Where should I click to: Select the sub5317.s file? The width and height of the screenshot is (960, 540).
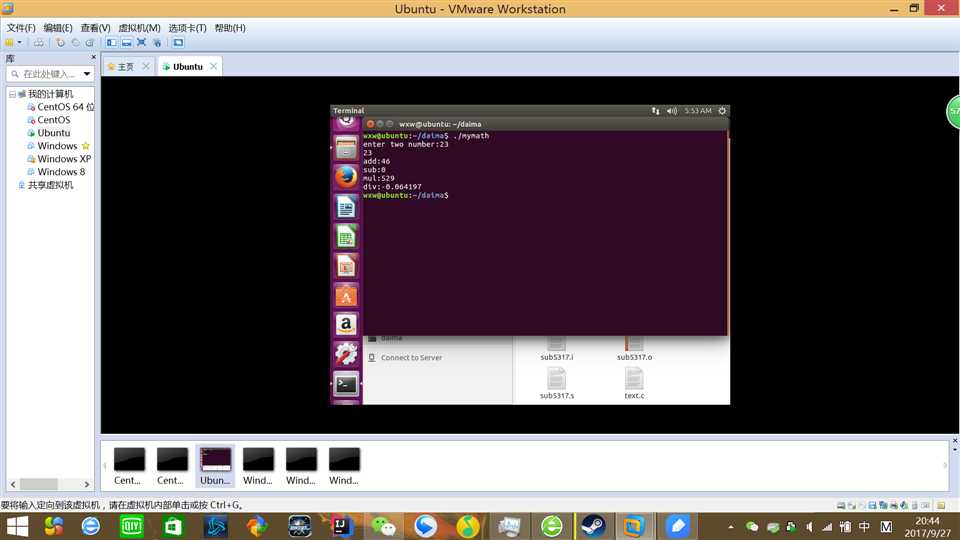(557, 383)
